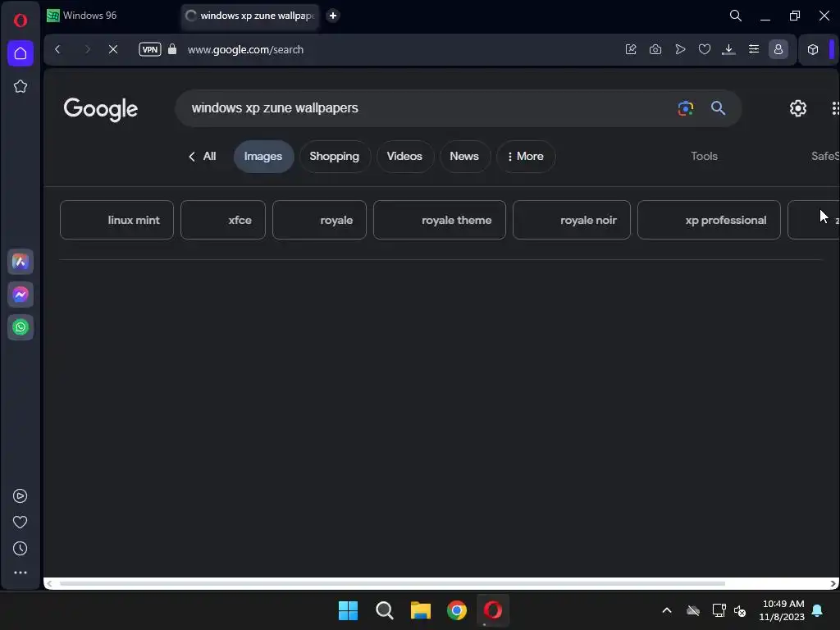Launch Aria AI from the sidebar

click(x=21, y=262)
